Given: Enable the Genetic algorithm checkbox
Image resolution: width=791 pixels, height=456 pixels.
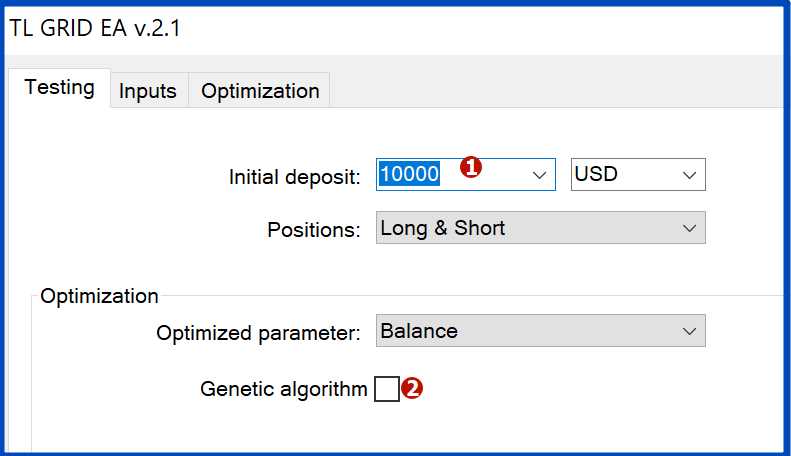Looking at the screenshot, I should coord(387,389).
